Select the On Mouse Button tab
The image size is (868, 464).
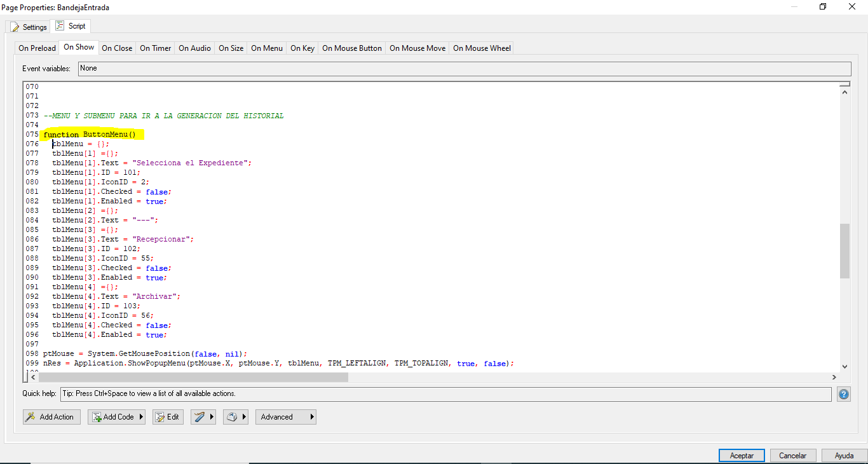[352, 48]
